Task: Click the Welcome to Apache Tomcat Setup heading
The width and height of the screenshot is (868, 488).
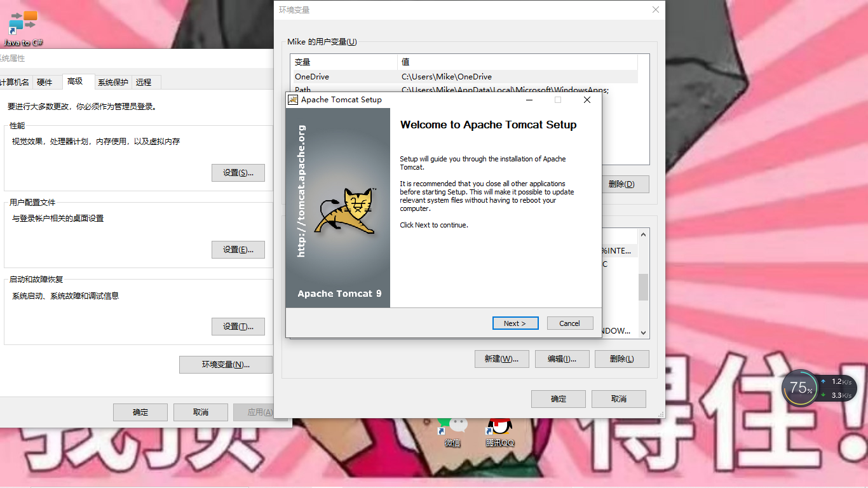Action: click(x=488, y=125)
